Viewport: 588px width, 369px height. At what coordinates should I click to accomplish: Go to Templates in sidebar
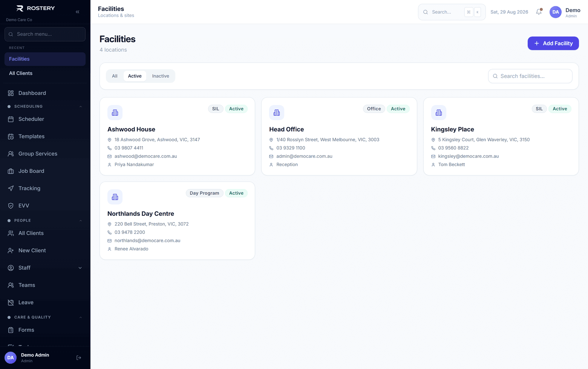45,136
